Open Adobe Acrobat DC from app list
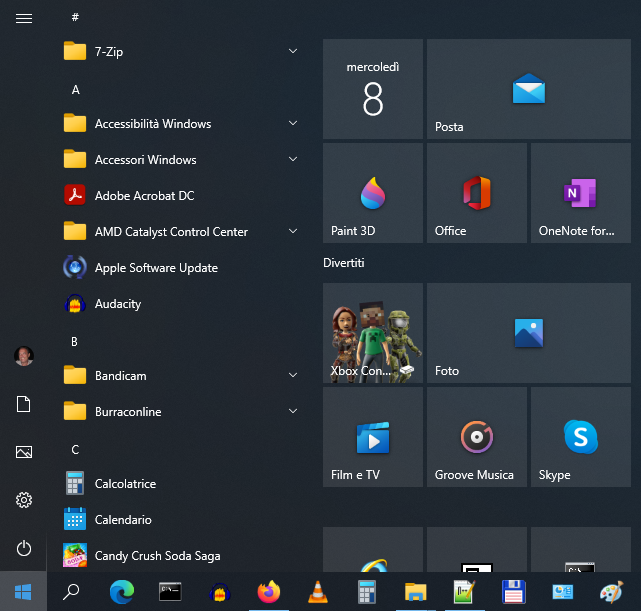The width and height of the screenshot is (641, 611). pos(182,195)
